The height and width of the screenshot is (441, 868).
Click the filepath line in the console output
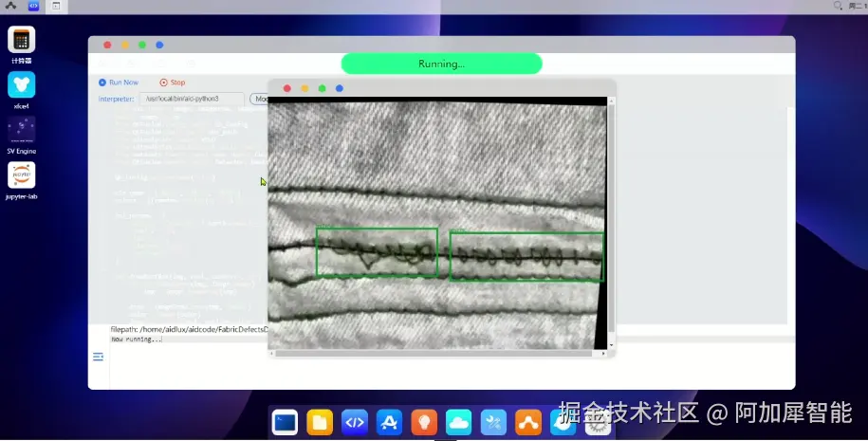click(190, 329)
